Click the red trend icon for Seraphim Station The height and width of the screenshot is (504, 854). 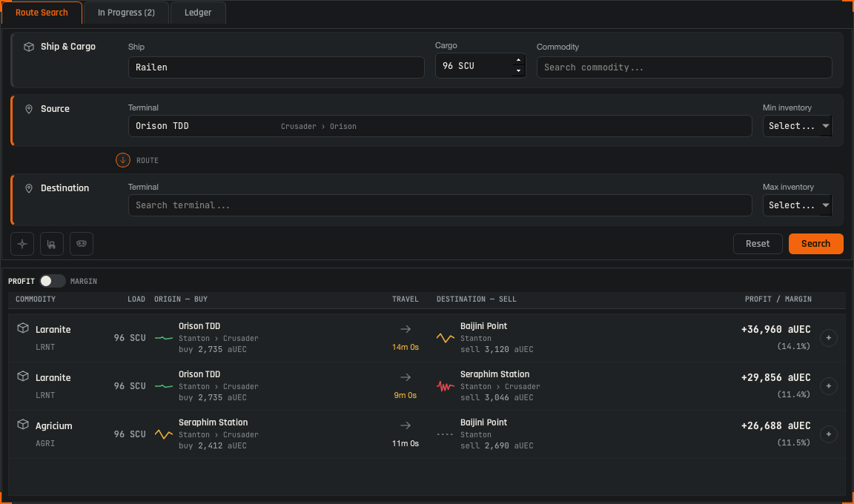tap(445, 386)
